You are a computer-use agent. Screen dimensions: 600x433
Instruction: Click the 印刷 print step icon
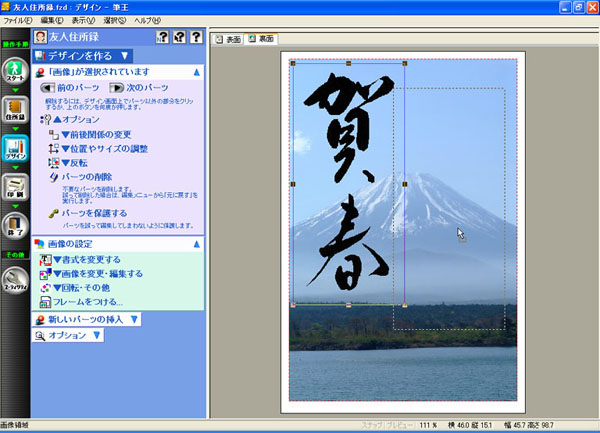click(x=14, y=187)
